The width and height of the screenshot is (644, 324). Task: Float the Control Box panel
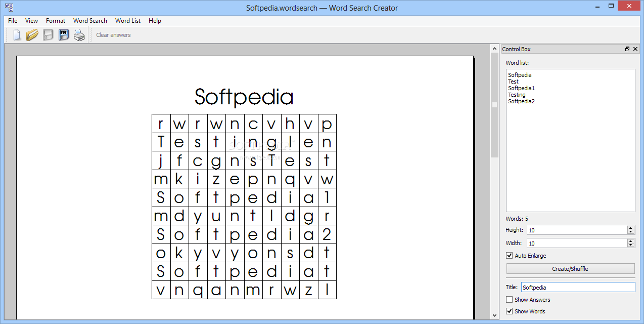tap(627, 49)
